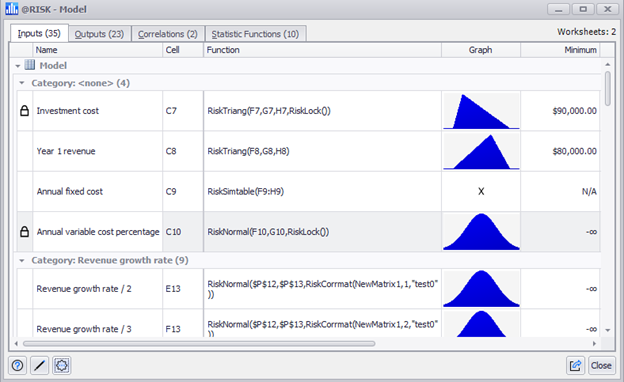Viewport: 624px width, 382px height.
Task: Click the @RISK app icon in title bar
Action: [12, 9]
